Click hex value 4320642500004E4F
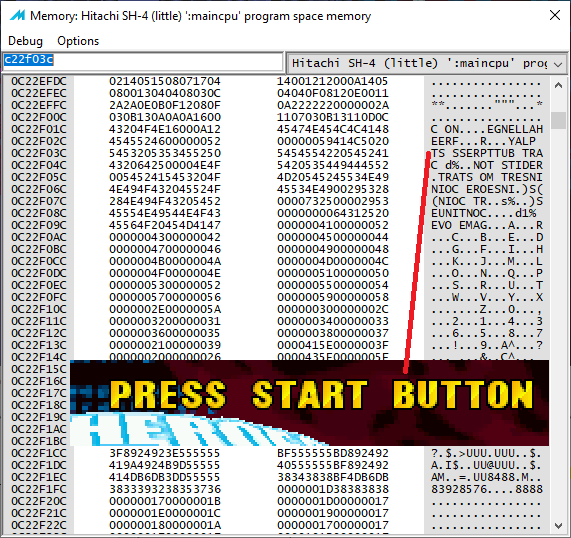 click(x=165, y=165)
